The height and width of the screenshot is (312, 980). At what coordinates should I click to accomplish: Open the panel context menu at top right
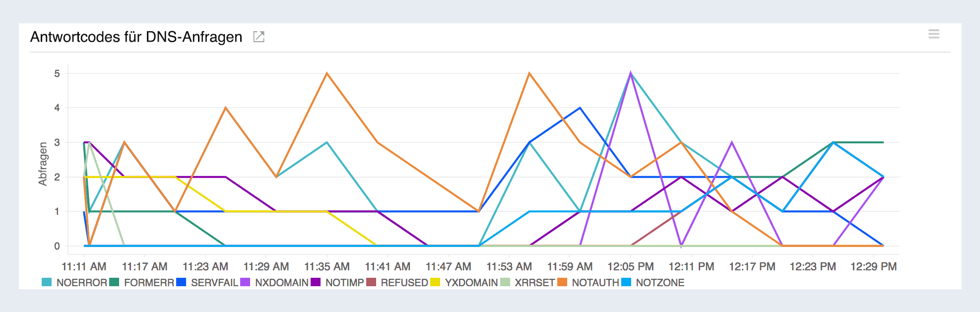pos(934,34)
